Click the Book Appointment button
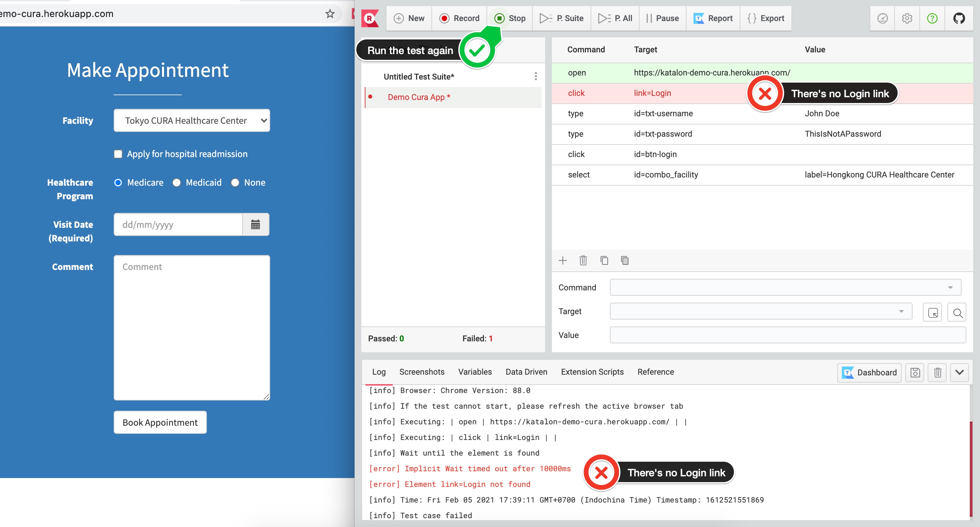Screen dimensions: 980x527 160,422
